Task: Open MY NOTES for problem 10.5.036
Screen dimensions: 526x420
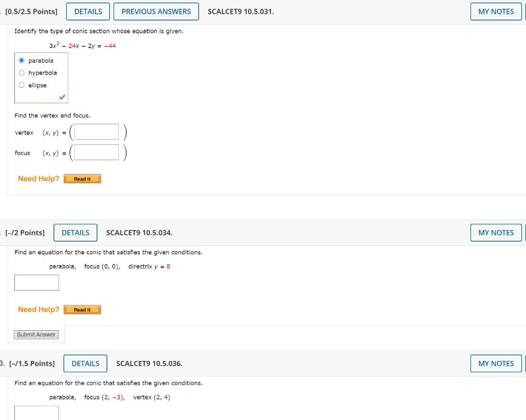Action: coord(495,363)
